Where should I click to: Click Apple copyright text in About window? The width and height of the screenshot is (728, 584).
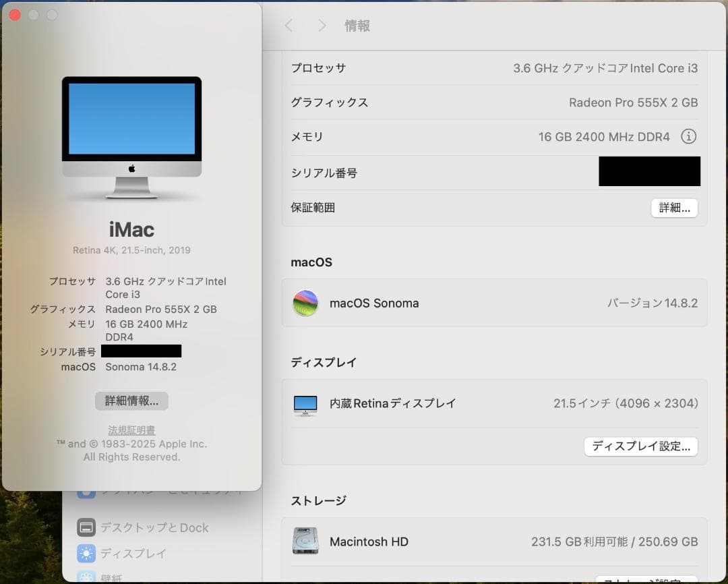132,450
